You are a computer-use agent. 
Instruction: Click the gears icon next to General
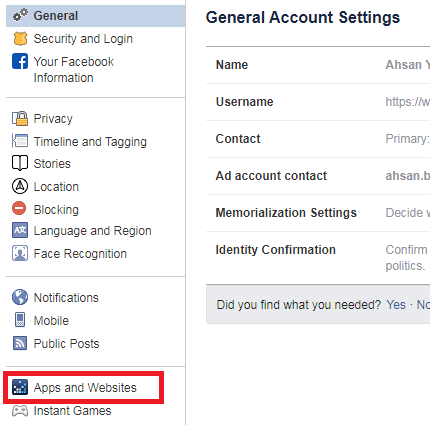click(20, 15)
